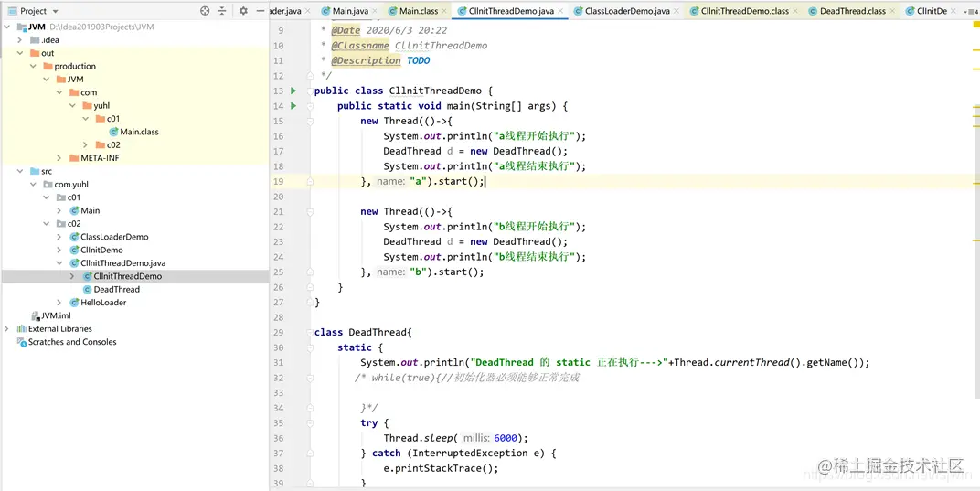Click line number 31 in gutter
The image size is (980, 491).
278,363
